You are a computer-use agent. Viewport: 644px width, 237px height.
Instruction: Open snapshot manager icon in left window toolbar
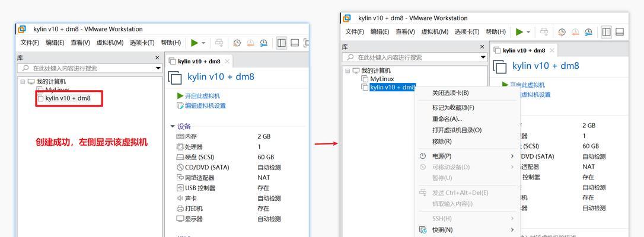[x=263, y=43]
